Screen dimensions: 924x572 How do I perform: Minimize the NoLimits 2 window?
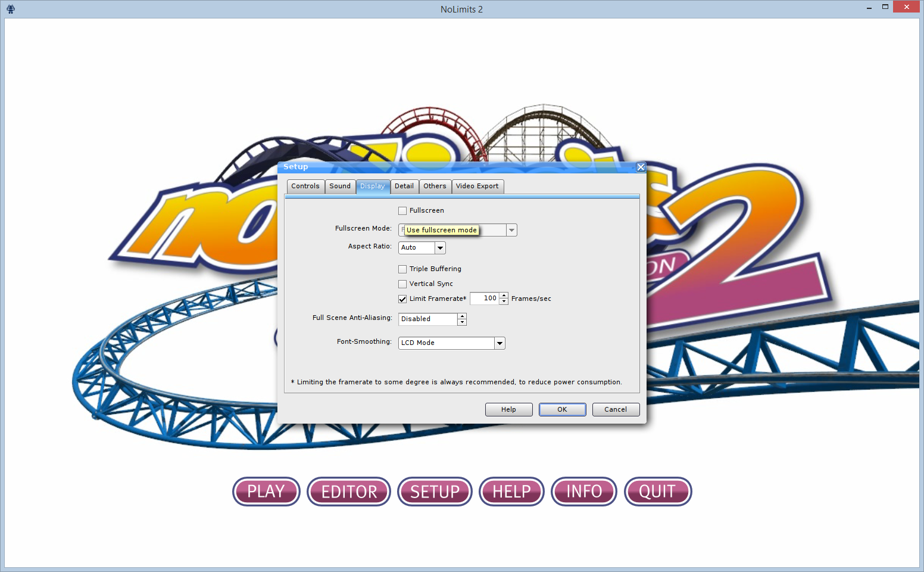coord(869,7)
